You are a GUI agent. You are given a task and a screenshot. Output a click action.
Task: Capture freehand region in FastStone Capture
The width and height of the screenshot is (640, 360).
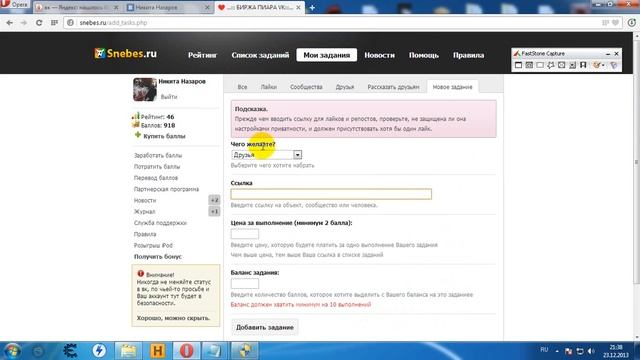tap(551, 65)
